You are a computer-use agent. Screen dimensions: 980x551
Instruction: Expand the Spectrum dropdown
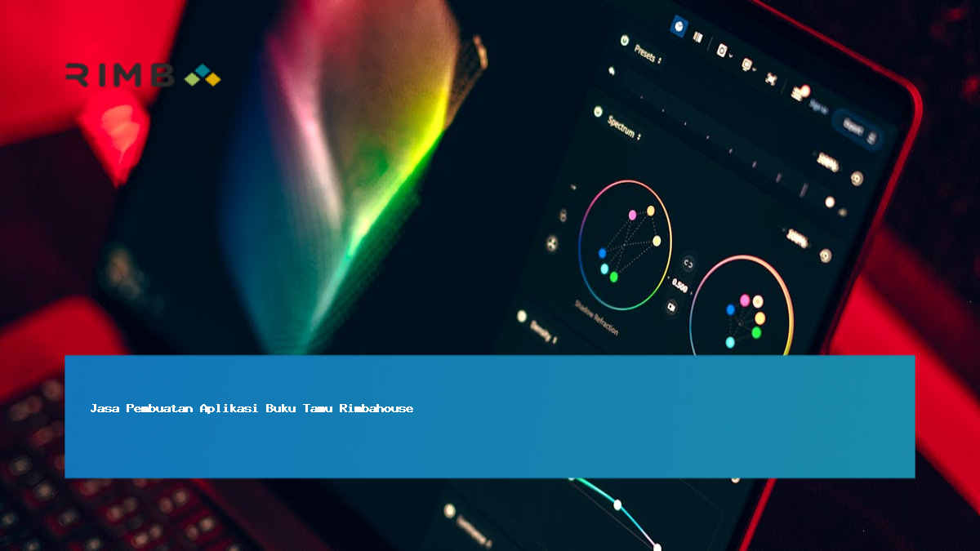[625, 127]
